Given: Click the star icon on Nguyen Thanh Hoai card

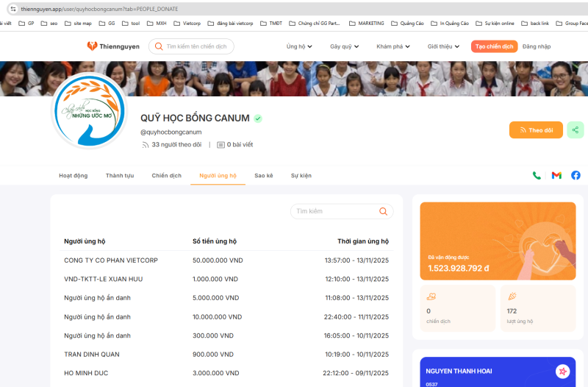Looking at the screenshot, I should [562, 372].
